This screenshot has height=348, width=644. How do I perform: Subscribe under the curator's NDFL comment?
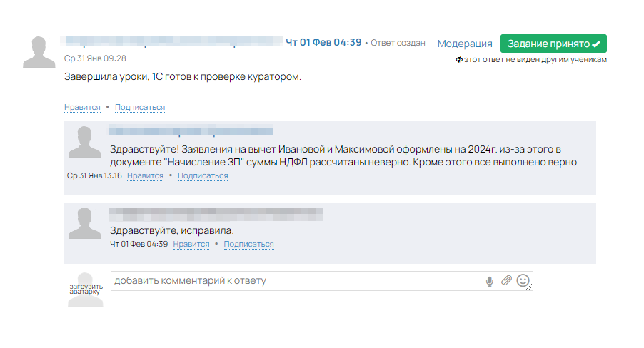(203, 175)
